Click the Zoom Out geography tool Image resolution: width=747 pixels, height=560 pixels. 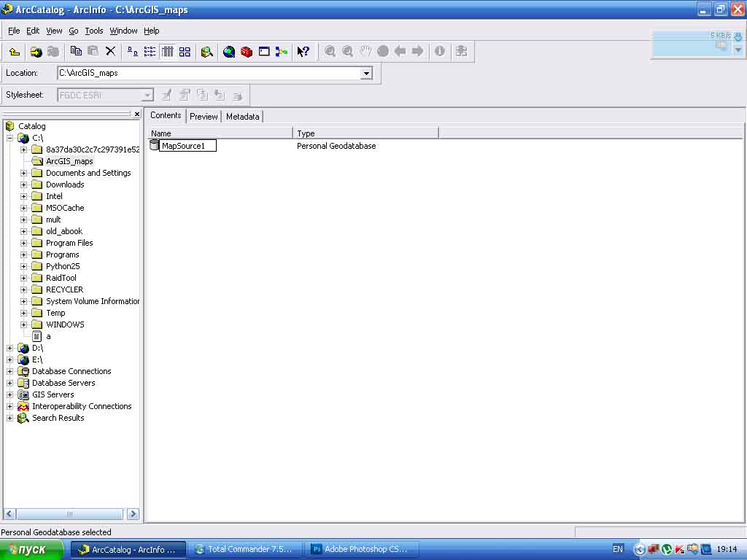pos(347,51)
